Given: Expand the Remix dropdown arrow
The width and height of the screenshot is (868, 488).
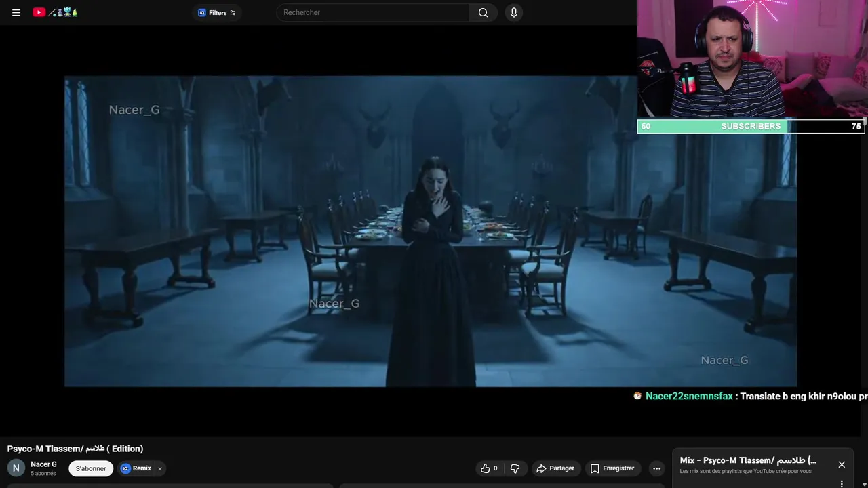Looking at the screenshot, I should click(x=160, y=468).
